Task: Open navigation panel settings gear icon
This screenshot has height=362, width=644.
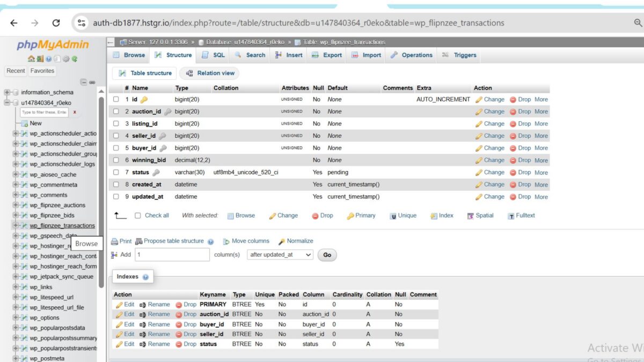Action: click(x=65, y=59)
